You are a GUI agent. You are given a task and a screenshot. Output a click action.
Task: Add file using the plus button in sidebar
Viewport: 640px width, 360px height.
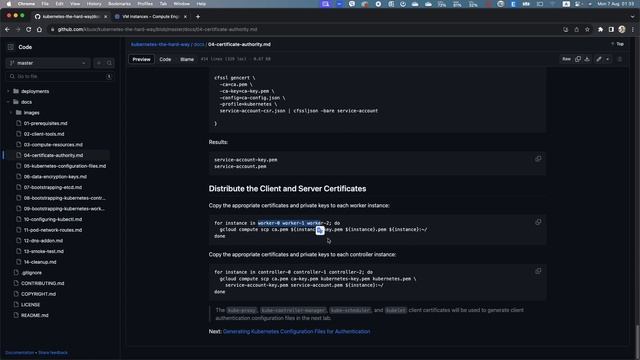pyautogui.click(x=99, y=63)
